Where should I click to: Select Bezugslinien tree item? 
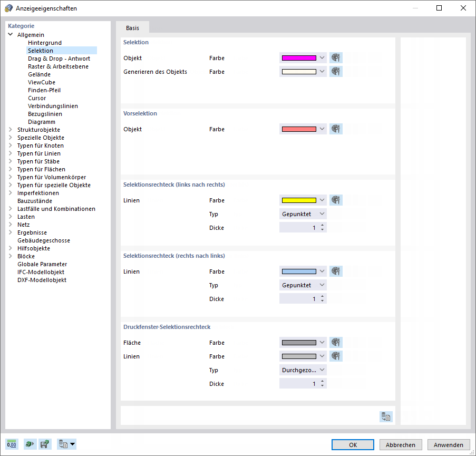click(45, 113)
